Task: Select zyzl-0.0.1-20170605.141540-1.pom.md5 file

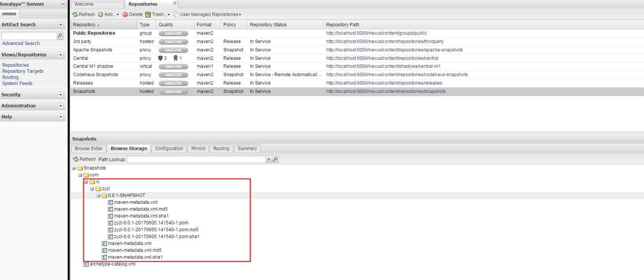Action: tap(156, 230)
